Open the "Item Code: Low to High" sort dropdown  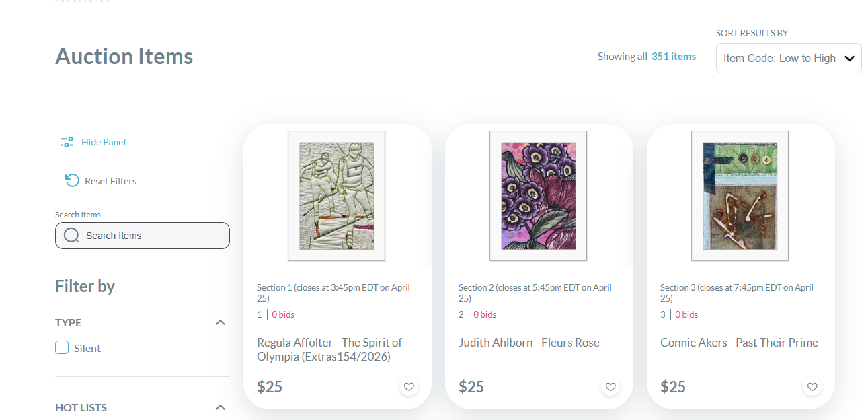coord(788,58)
